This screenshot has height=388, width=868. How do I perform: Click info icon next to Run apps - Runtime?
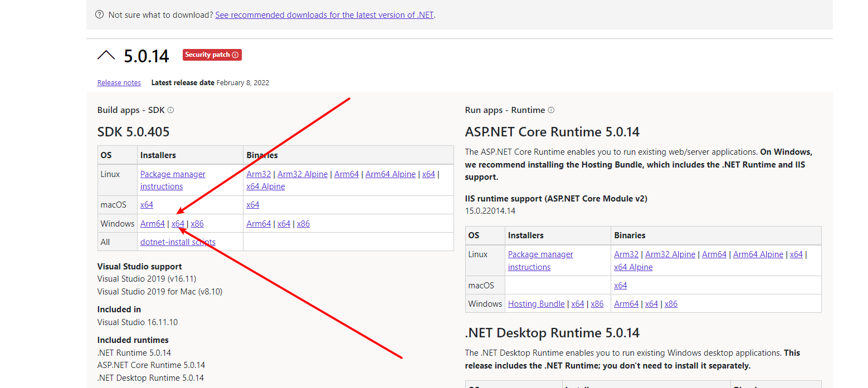[x=551, y=110]
